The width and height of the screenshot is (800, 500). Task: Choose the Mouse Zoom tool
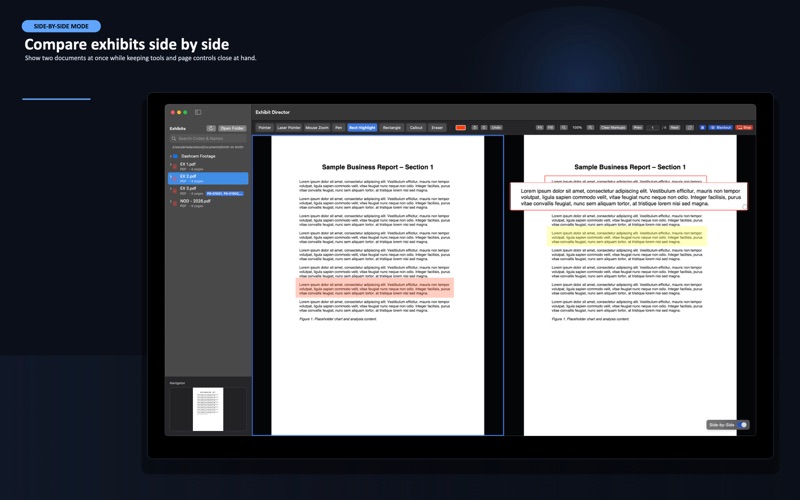tap(317, 128)
